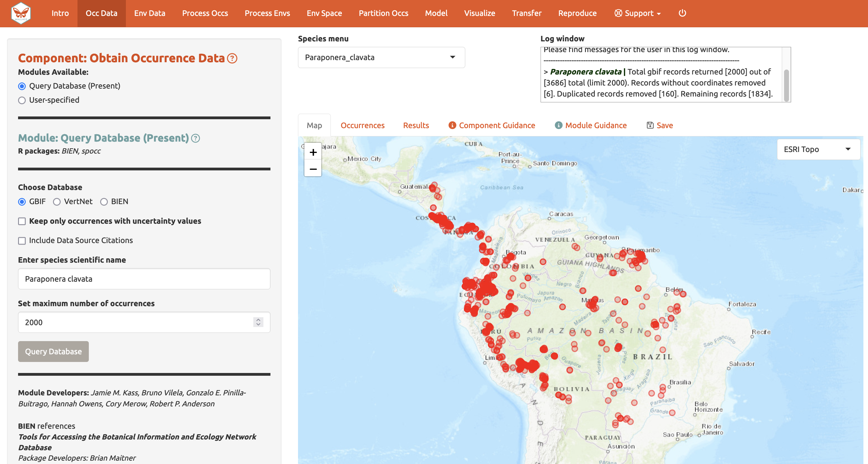Zoom out on the map with minus icon
Viewport: 868px width, 464px height.
[313, 169]
